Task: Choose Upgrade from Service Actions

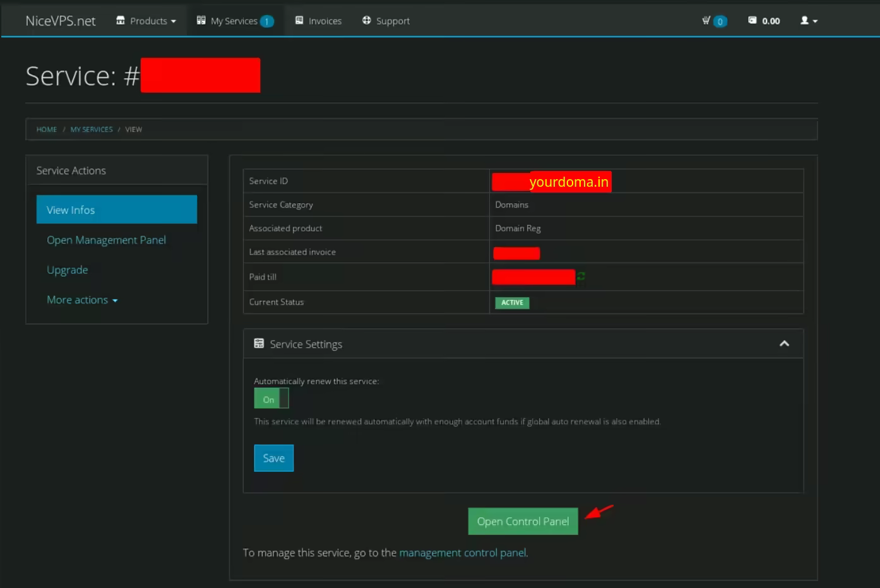Action: point(67,270)
